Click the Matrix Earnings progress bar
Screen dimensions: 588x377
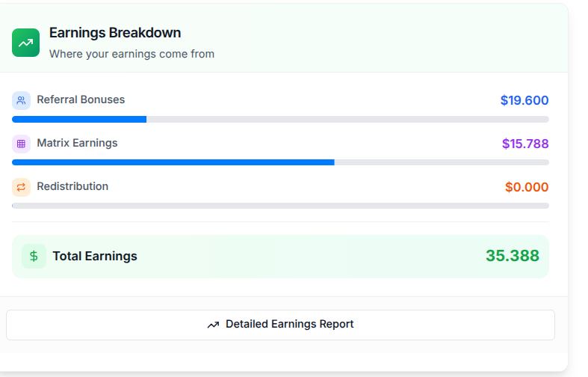pyautogui.click(x=280, y=162)
